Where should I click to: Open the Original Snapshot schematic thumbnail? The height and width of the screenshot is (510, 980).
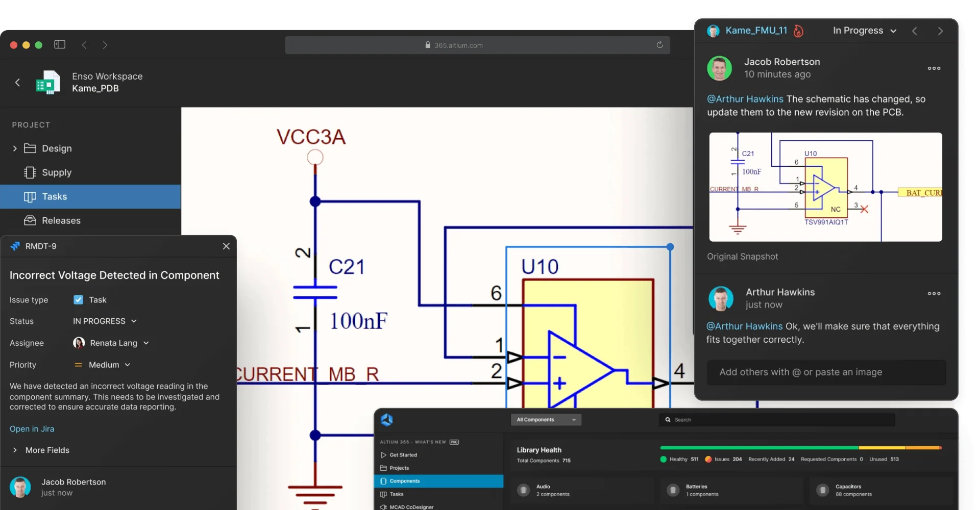pyautogui.click(x=825, y=187)
